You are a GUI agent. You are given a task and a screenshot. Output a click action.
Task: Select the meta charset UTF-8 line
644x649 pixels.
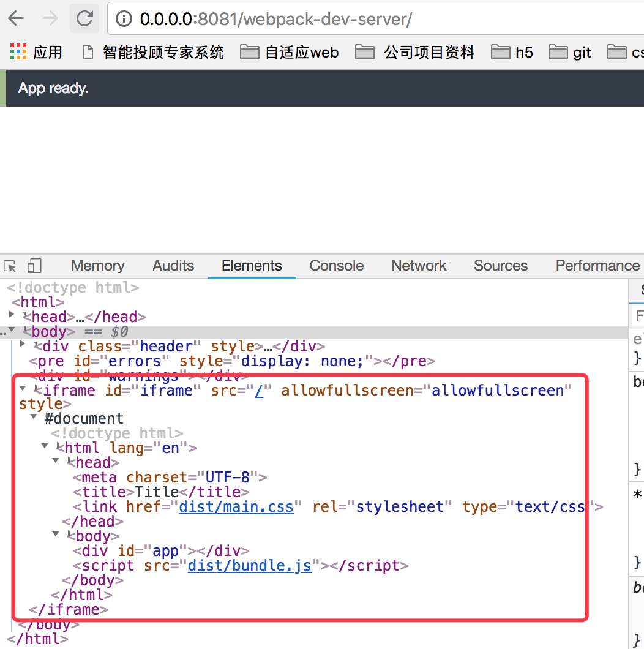pos(170,478)
